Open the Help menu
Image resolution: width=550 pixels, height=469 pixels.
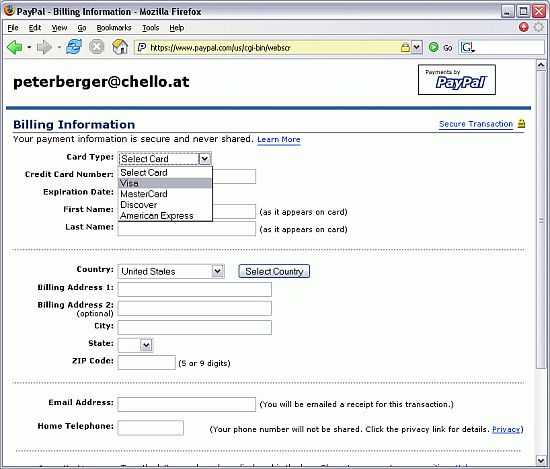click(177, 28)
